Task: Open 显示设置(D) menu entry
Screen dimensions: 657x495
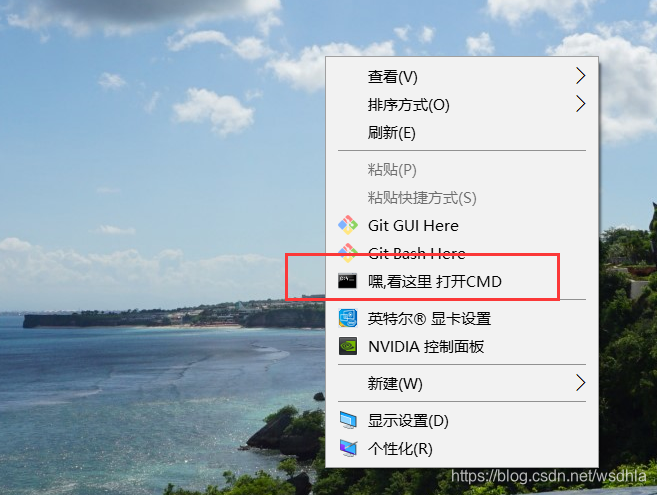Action: 462,420
